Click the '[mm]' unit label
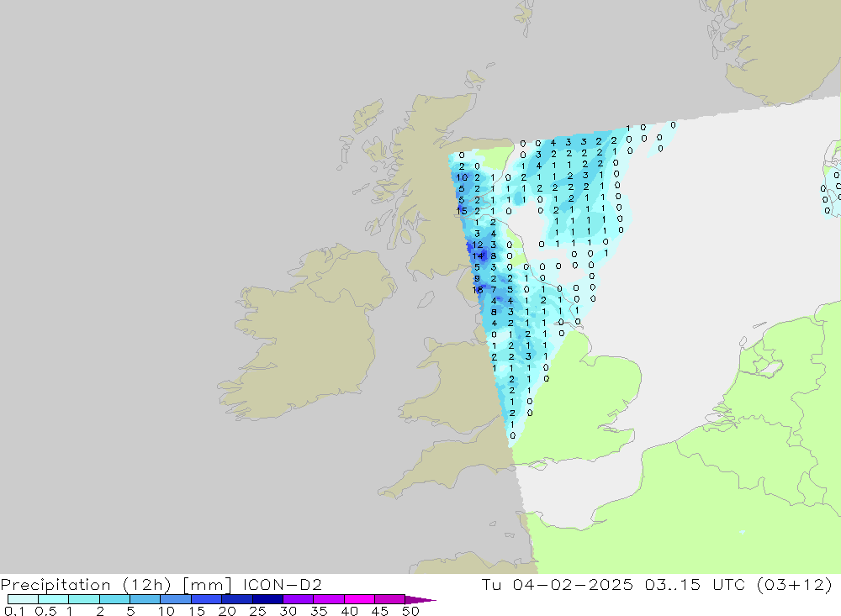Screen dimensions: 841x616 click(207, 585)
